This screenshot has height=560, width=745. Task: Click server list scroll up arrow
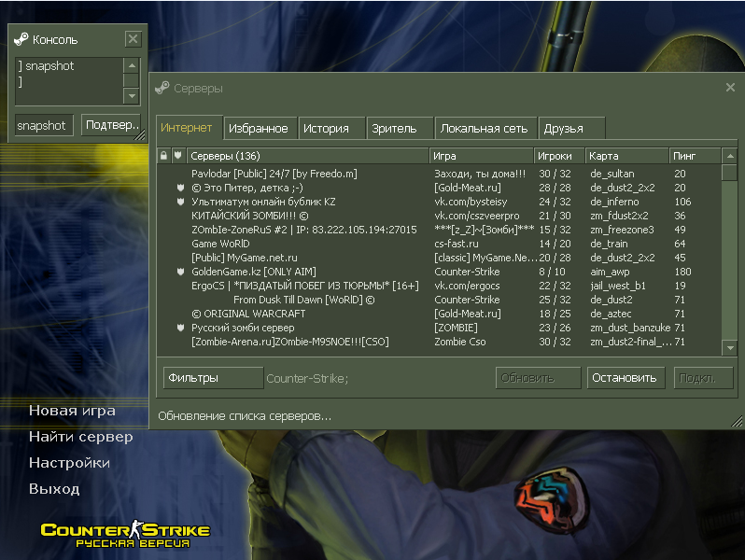[x=730, y=156]
